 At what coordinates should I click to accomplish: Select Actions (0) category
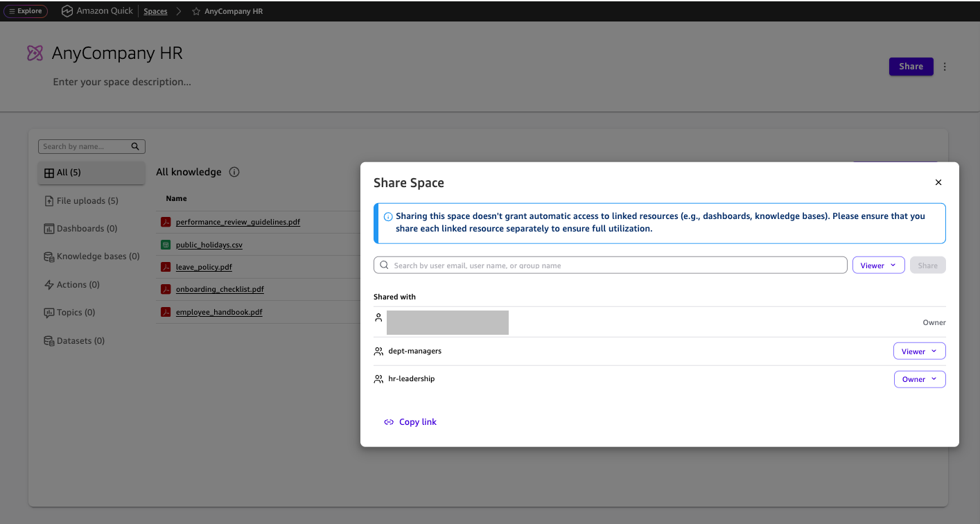(71, 285)
